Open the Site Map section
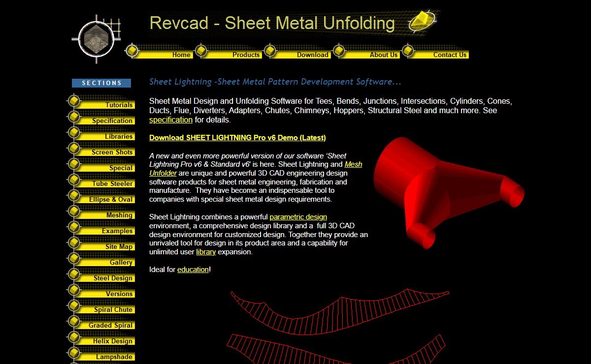 [119, 246]
